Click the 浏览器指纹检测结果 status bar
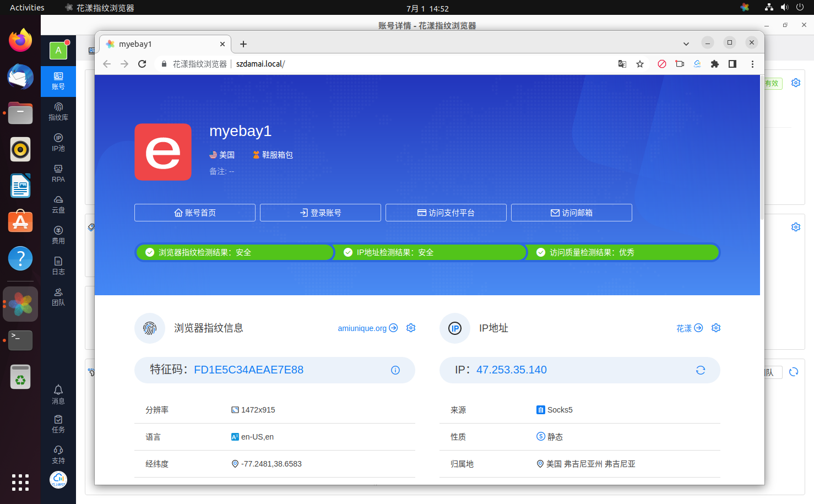 (235, 252)
